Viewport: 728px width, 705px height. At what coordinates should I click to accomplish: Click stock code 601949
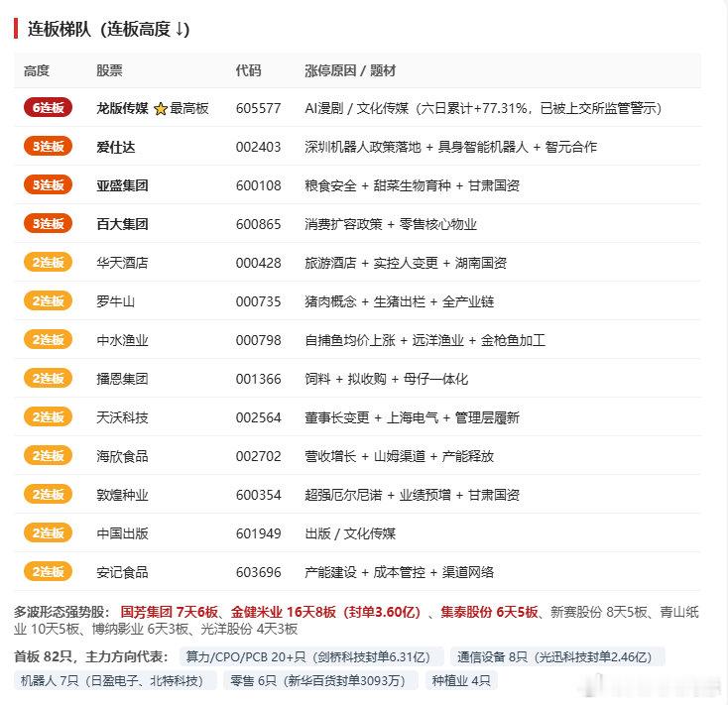click(x=258, y=533)
